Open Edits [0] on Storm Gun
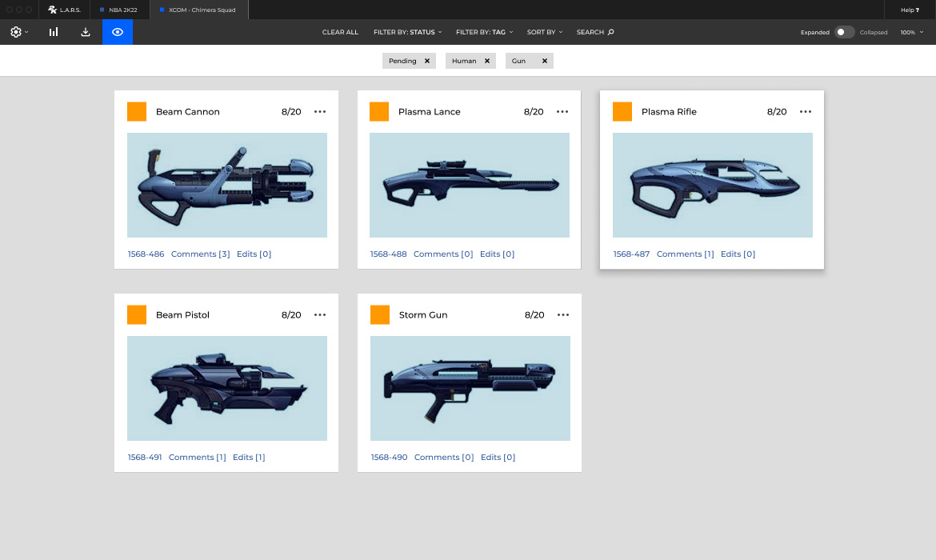936x560 pixels. (498, 457)
